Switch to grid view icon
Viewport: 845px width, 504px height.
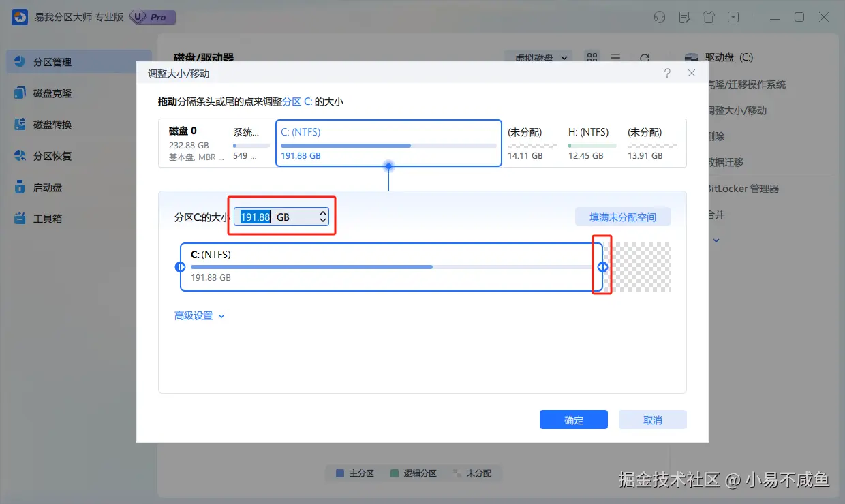click(591, 58)
